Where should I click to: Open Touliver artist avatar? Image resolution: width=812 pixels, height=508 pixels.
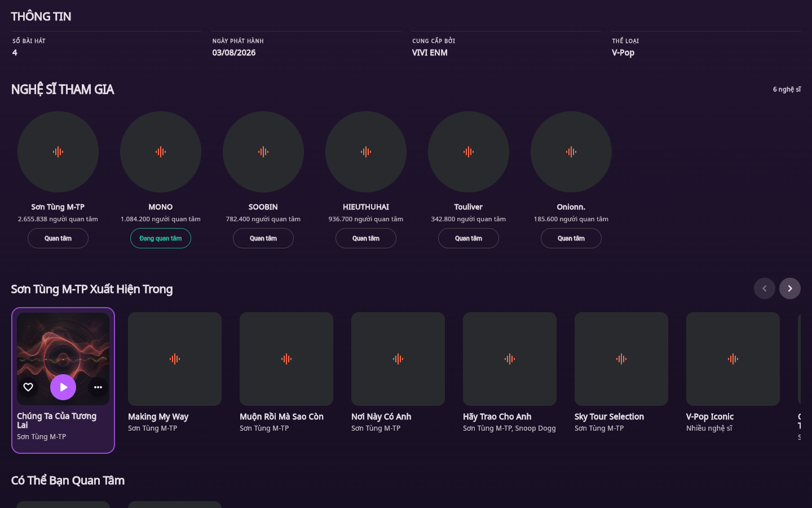click(469, 152)
